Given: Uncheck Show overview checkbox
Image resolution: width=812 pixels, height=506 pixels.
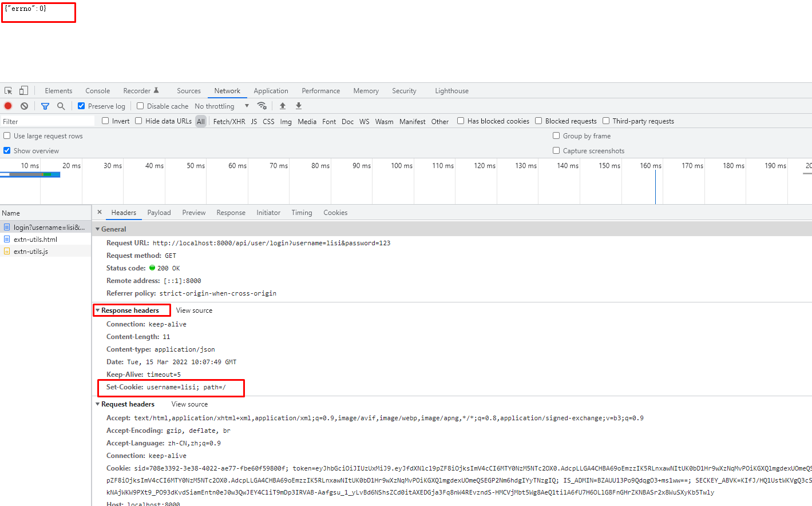Looking at the screenshot, I should (x=7, y=150).
